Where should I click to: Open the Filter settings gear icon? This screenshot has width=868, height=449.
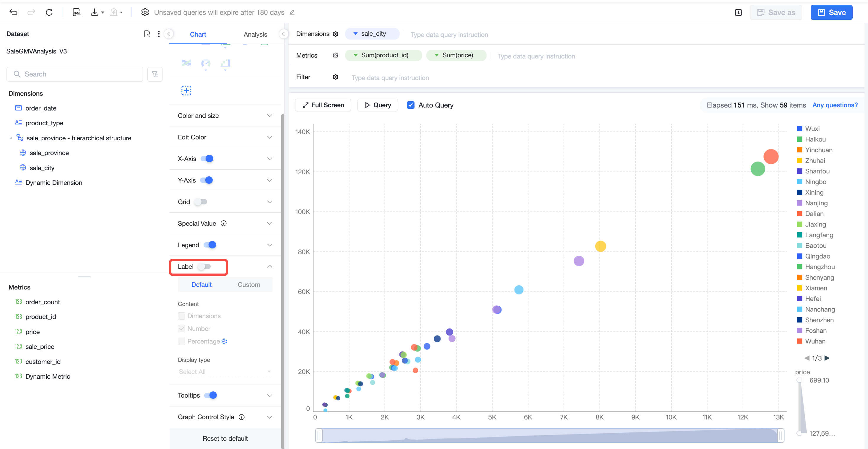coord(335,77)
